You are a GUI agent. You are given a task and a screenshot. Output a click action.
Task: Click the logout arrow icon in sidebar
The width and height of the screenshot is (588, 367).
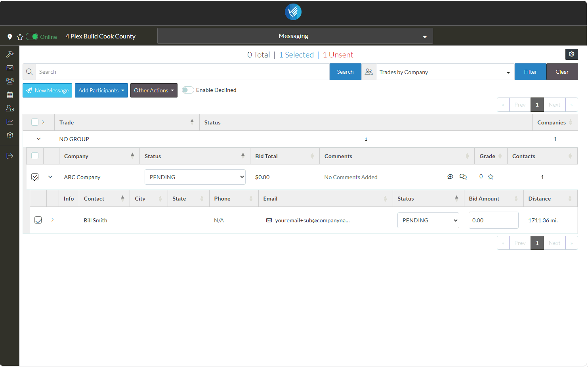coord(10,156)
